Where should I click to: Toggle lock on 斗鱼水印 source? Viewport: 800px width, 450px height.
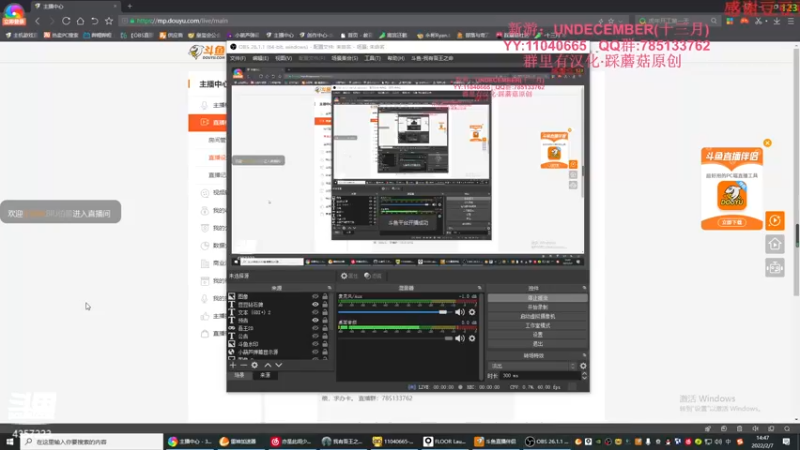pyautogui.click(x=325, y=344)
